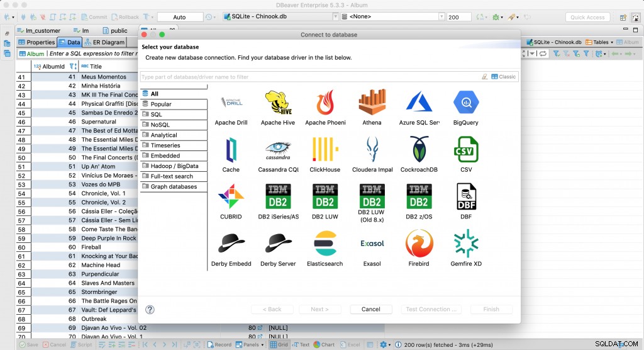Edit the 200 row limit field
Image resolution: width=644 pixels, height=350 pixels.
(x=458, y=17)
